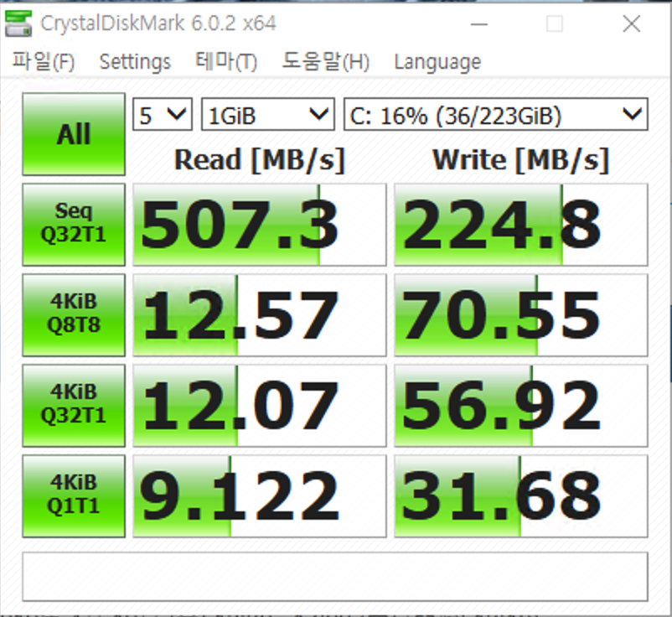Open the Settings menu

135,62
